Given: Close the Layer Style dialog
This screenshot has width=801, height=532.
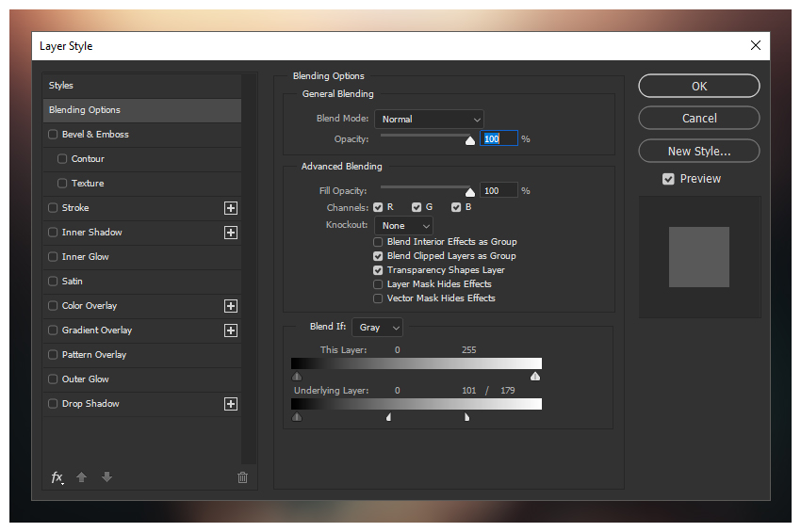Looking at the screenshot, I should point(756,45).
